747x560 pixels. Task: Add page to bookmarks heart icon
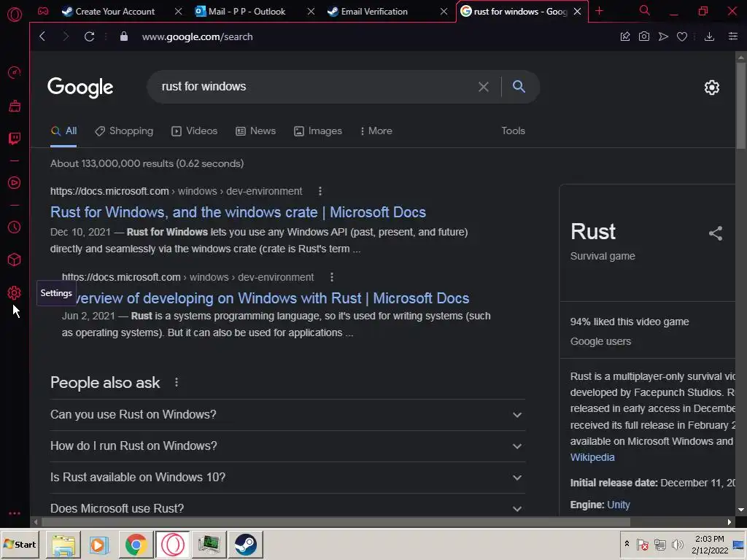click(x=682, y=36)
